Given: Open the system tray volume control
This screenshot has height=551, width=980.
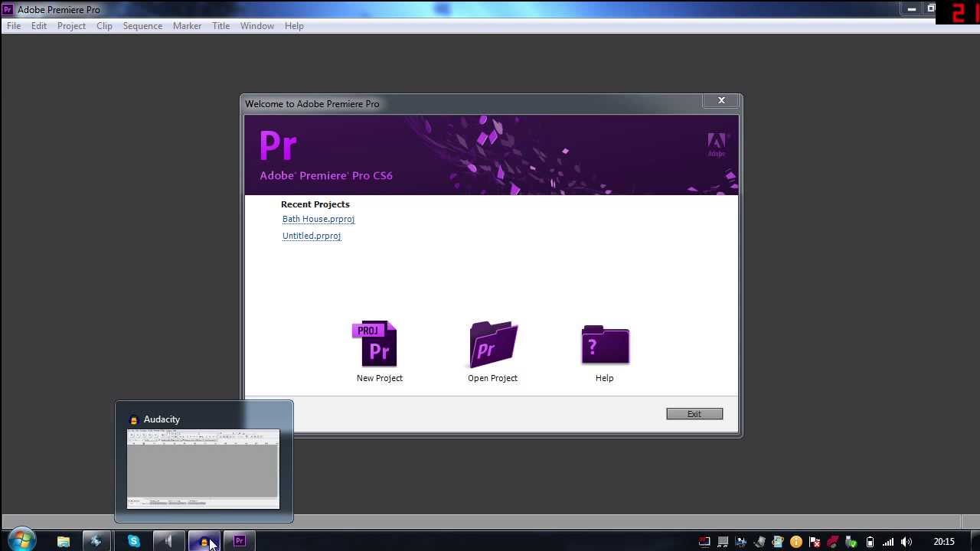Looking at the screenshot, I should pyautogui.click(x=906, y=542).
